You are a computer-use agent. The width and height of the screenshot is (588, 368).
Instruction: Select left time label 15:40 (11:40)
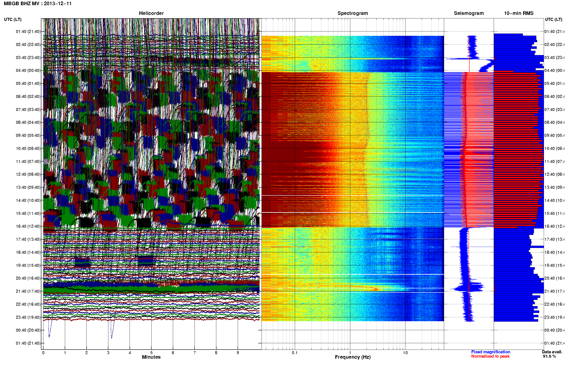tap(28, 213)
